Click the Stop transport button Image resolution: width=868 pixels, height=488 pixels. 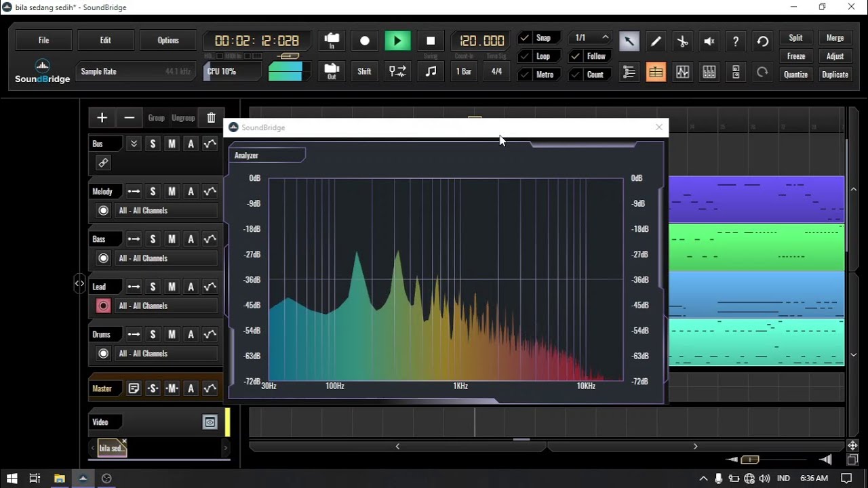(431, 41)
